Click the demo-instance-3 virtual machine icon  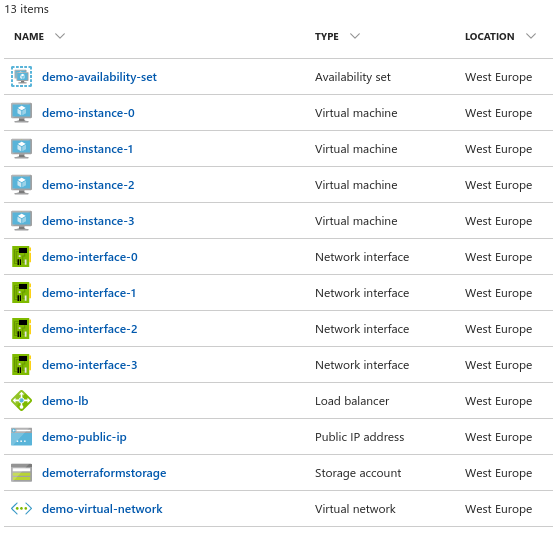click(x=22, y=220)
